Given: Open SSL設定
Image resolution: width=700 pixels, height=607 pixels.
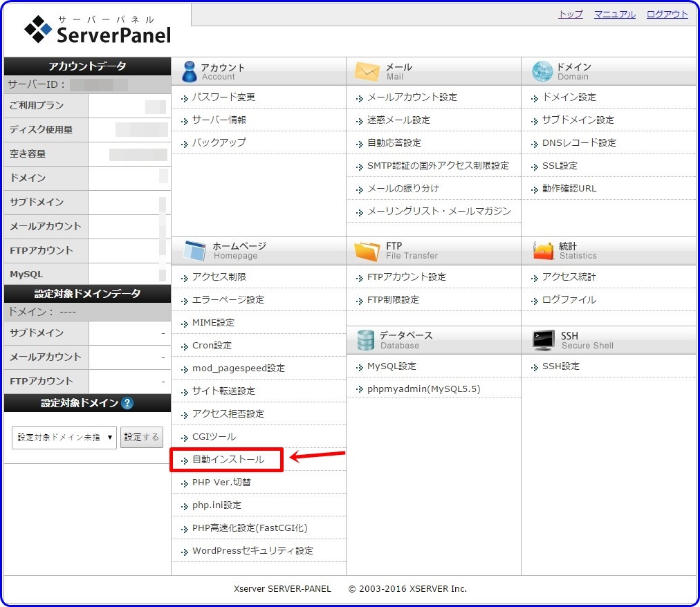Looking at the screenshot, I should pos(560,165).
